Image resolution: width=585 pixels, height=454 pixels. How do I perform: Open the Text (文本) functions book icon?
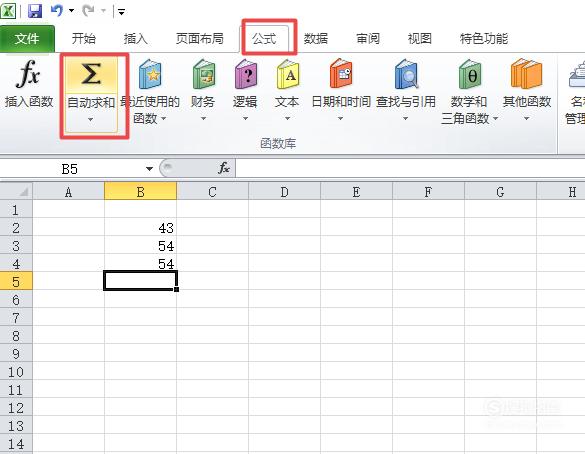tap(288, 75)
